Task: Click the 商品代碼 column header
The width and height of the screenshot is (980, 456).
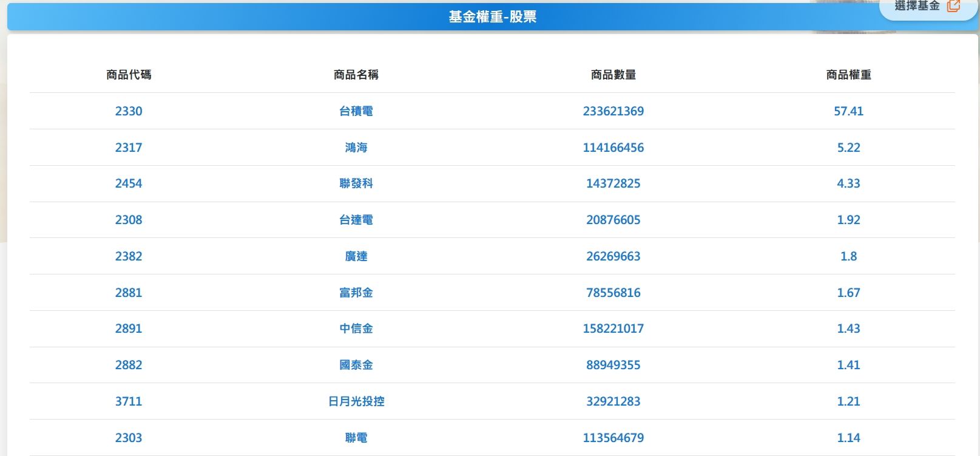Action: (129, 75)
